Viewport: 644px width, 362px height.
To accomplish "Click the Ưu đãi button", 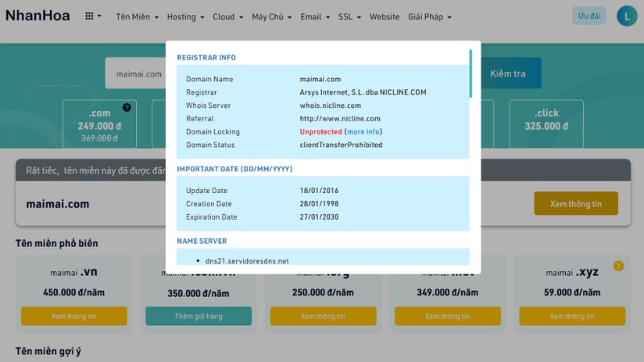I will pos(589,16).
